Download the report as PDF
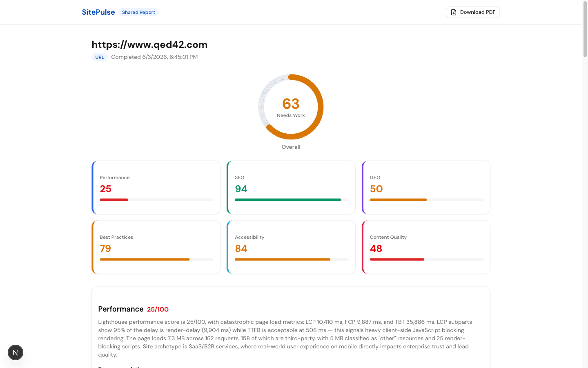Screen dimensions: 588x368 [473, 12]
